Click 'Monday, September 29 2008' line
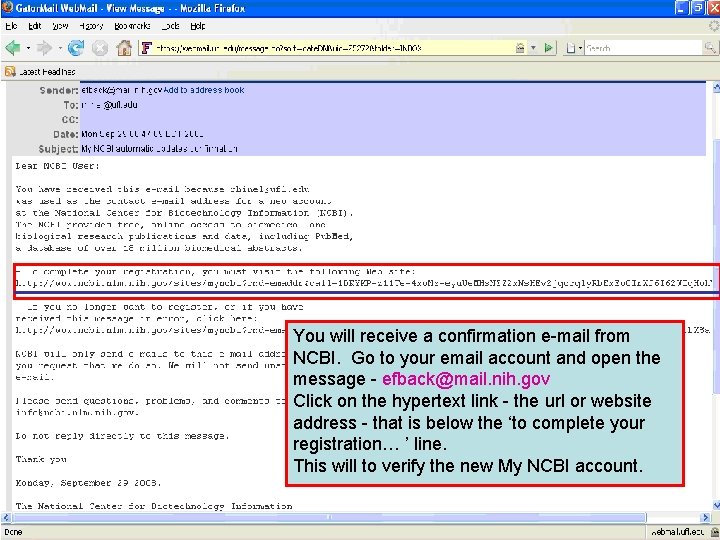Viewport: 720px width, 540px height. [88, 483]
